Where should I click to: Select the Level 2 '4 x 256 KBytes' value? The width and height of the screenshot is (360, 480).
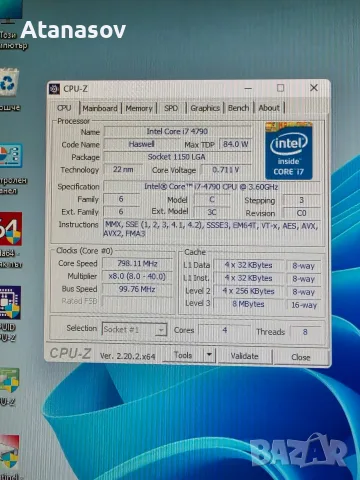coord(248,291)
